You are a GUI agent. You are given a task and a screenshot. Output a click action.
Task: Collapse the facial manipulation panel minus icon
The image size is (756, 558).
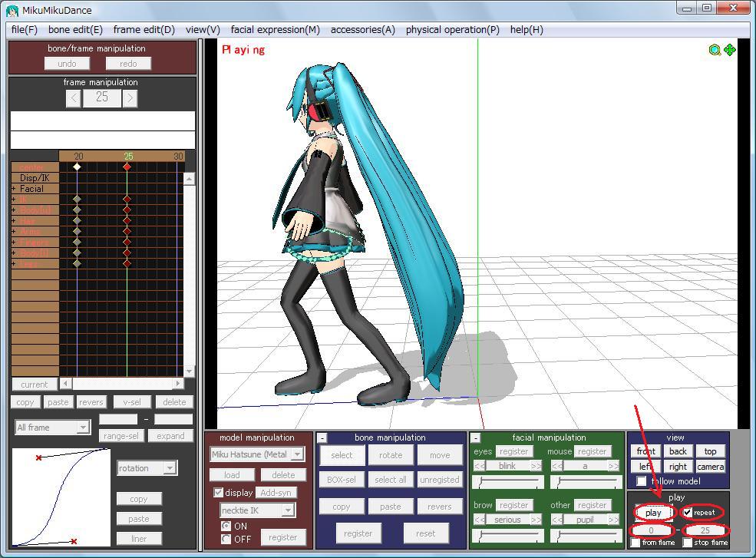(475, 438)
